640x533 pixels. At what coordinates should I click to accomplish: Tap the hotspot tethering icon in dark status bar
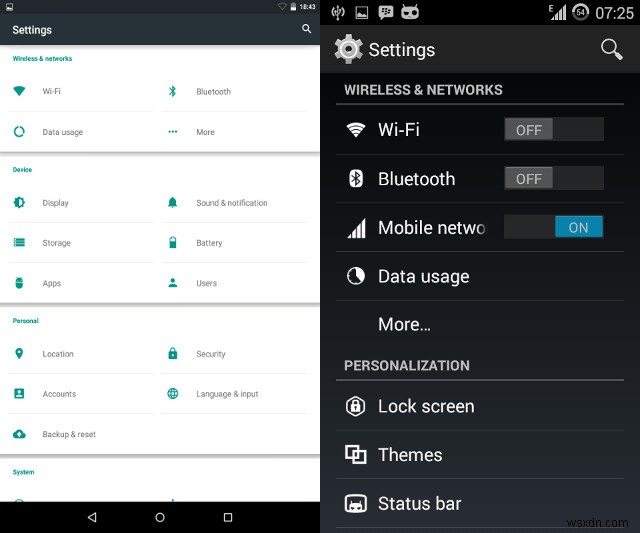point(338,13)
